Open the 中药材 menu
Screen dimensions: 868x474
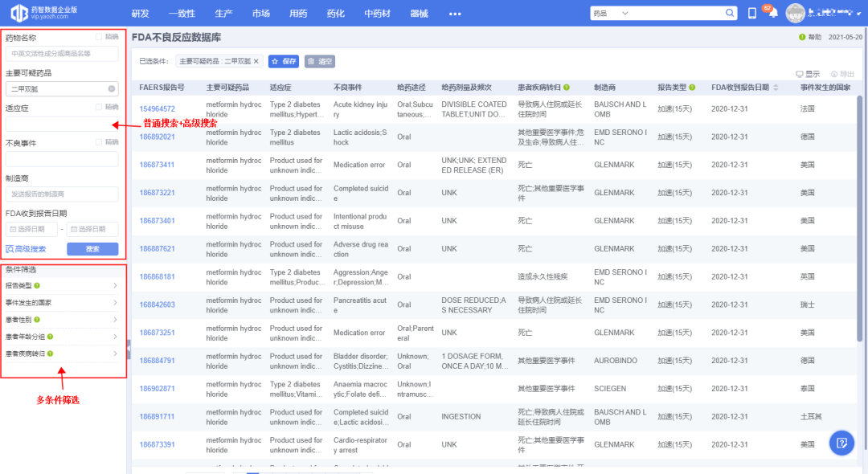tap(378, 14)
